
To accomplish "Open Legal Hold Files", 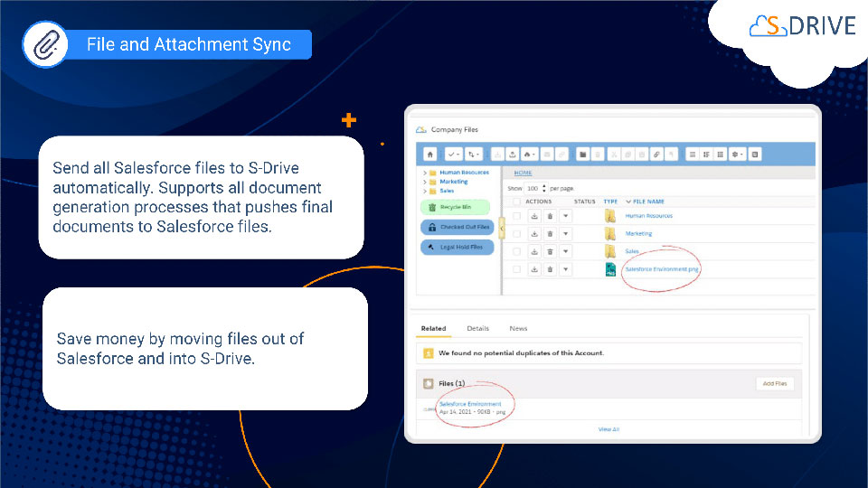I will [458, 247].
